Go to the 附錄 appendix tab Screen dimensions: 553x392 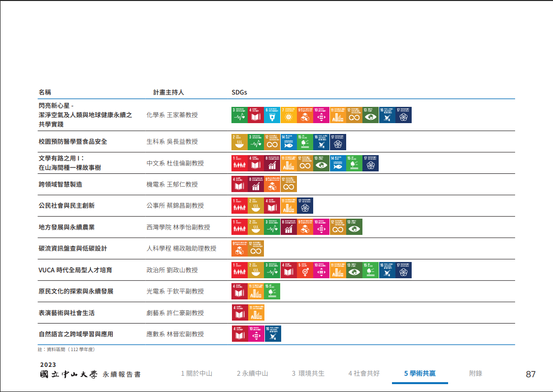tap(475, 374)
